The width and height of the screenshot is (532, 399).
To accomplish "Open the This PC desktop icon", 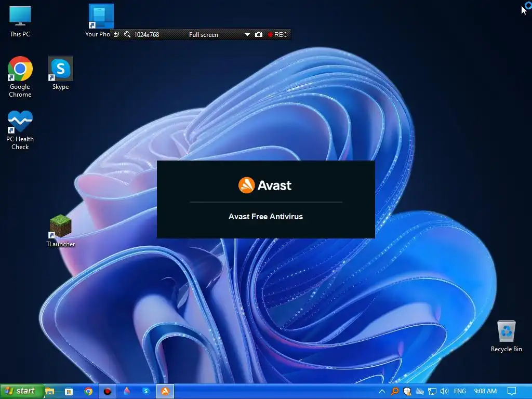I will [x=20, y=21].
